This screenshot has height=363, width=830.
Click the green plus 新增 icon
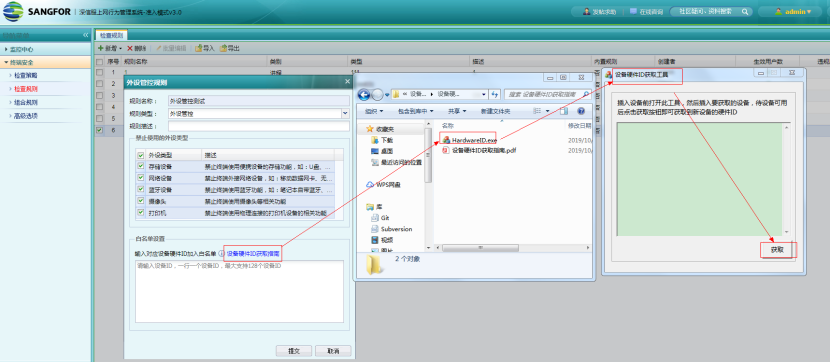point(101,48)
